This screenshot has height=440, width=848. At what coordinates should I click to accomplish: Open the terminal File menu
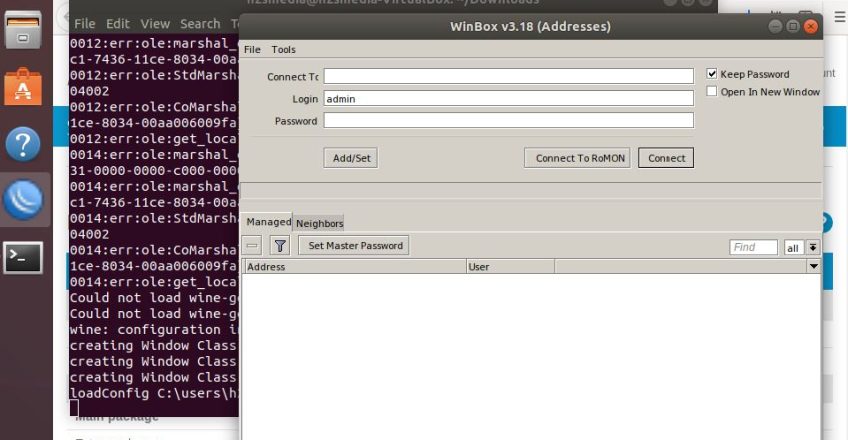pos(84,24)
